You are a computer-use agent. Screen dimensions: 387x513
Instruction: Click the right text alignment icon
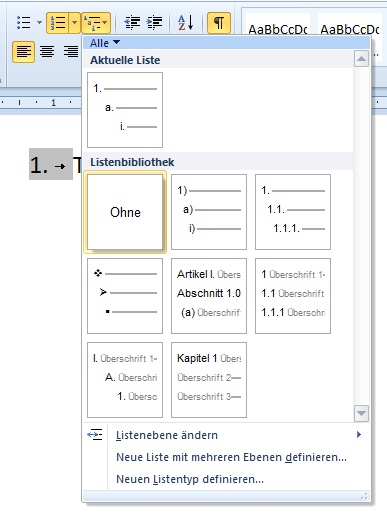coord(71,52)
